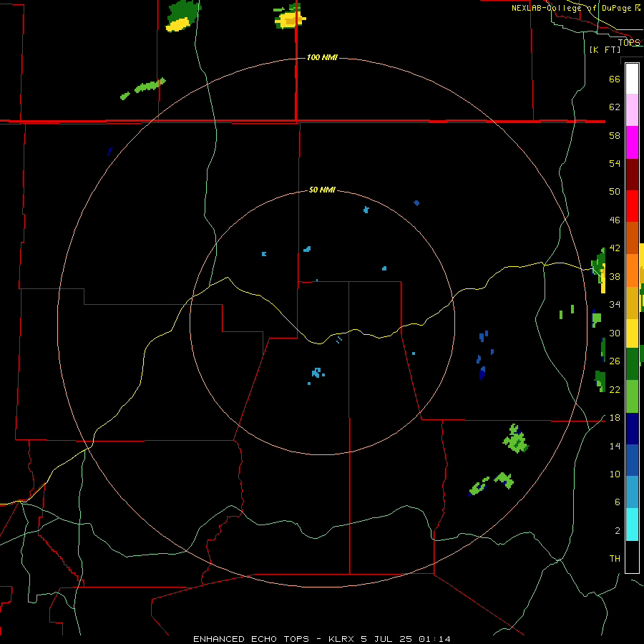The height and width of the screenshot is (644, 644).
Task: Click the 'KLRX' radar site identifier
Action: 341,639
